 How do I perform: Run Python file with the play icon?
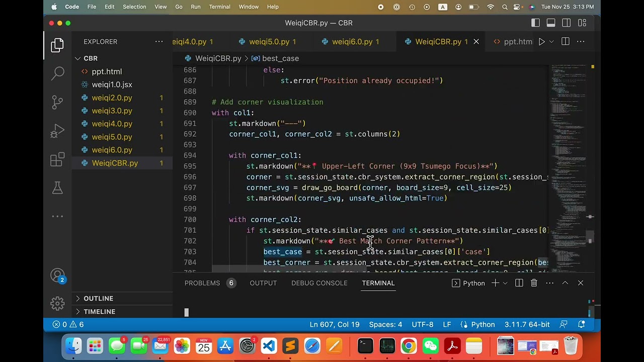(541, 42)
